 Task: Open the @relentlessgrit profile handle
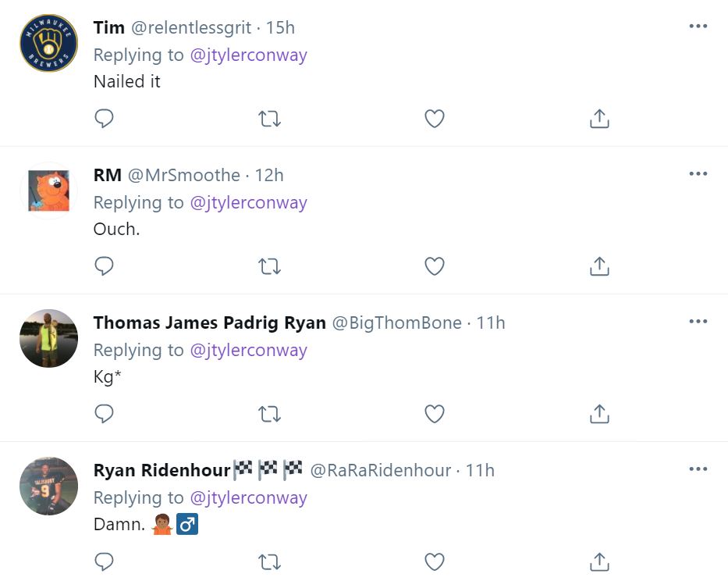coord(190,28)
